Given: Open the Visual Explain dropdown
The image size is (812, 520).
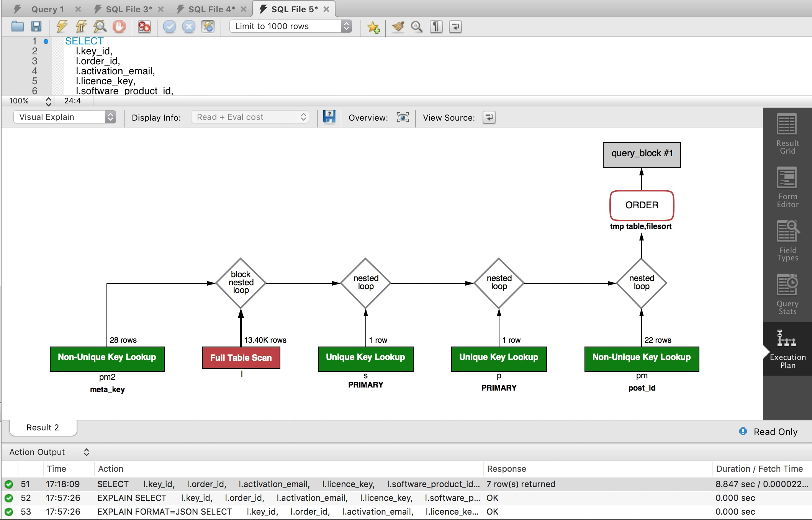Looking at the screenshot, I should pos(64,117).
